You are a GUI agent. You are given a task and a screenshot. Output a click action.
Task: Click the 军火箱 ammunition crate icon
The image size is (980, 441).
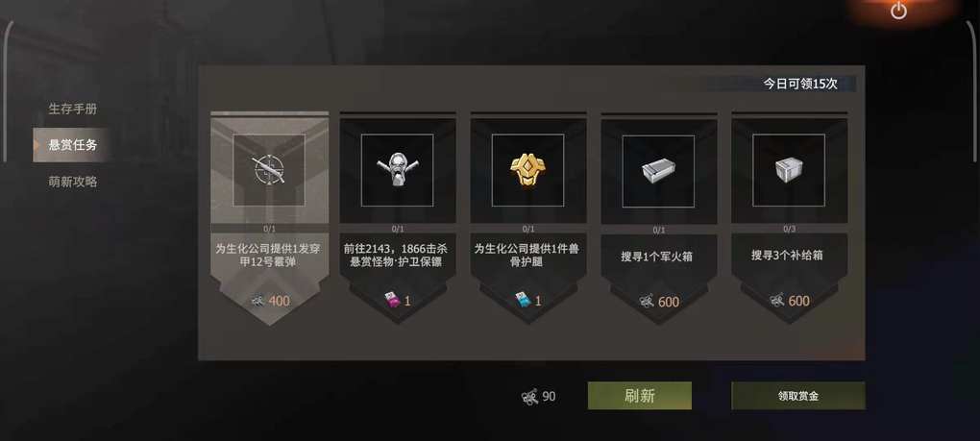658,170
